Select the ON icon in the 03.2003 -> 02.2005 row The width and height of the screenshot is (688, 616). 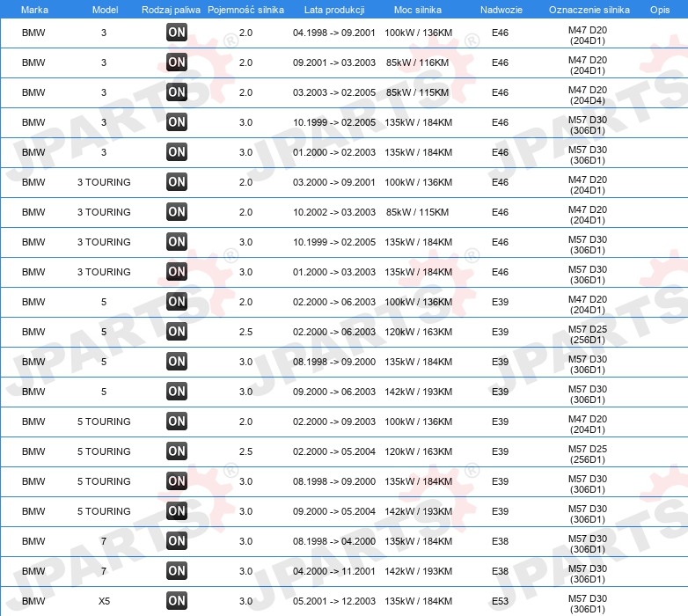pyautogui.click(x=177, y=92)
